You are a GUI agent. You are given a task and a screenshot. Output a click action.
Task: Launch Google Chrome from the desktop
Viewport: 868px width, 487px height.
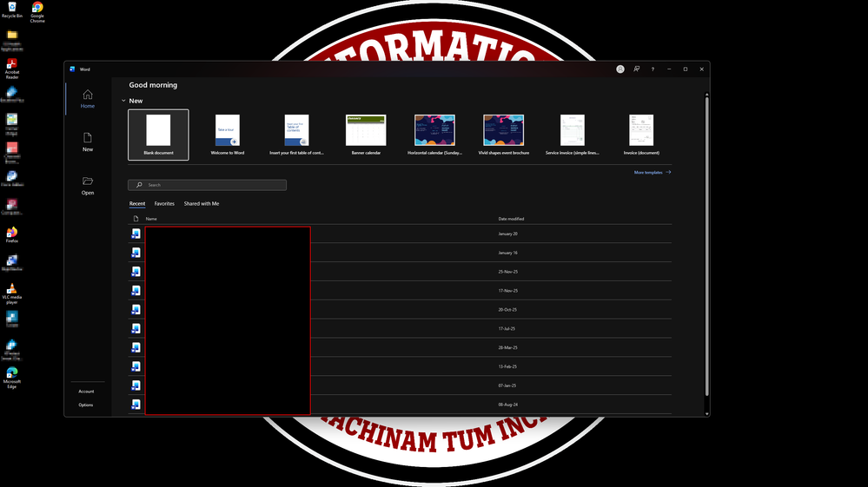pos(37,11)
